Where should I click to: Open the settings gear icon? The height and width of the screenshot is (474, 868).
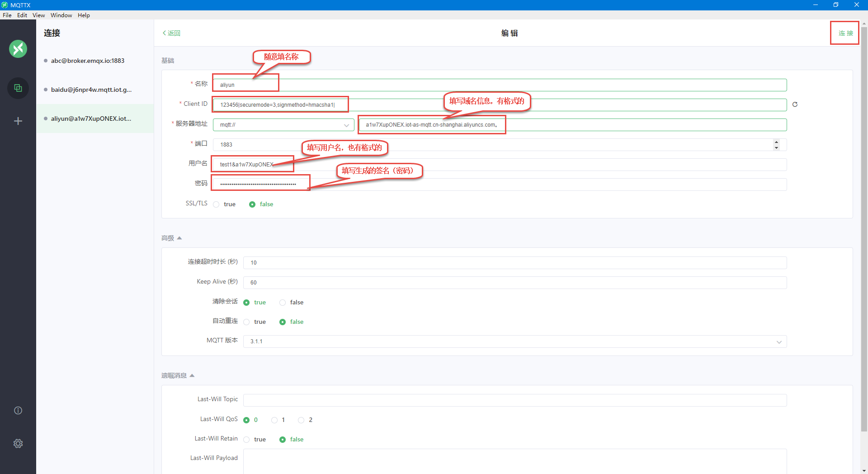pyautogui.click(x=18, y=443)
